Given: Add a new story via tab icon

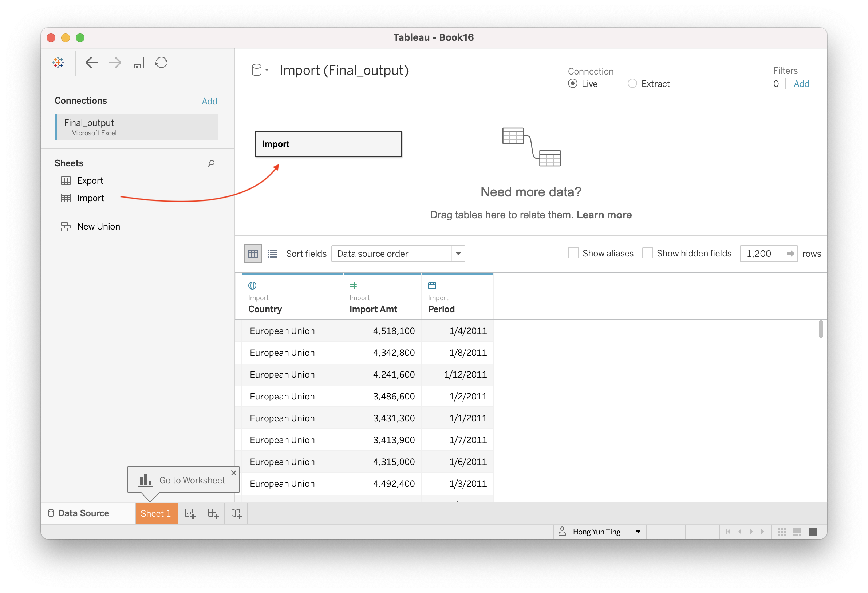Looking at the screenshot, I should click(236, 514).
